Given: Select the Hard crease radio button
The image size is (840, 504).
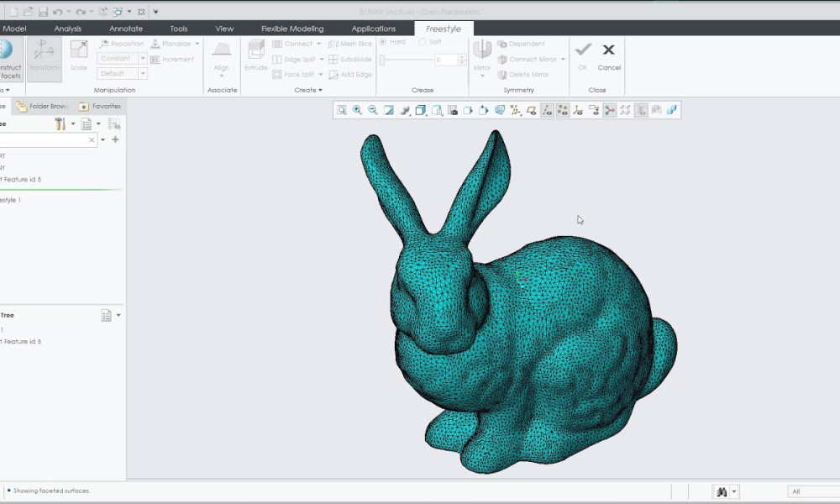Looking at the screenshot, I should click(x=383, y=42).
